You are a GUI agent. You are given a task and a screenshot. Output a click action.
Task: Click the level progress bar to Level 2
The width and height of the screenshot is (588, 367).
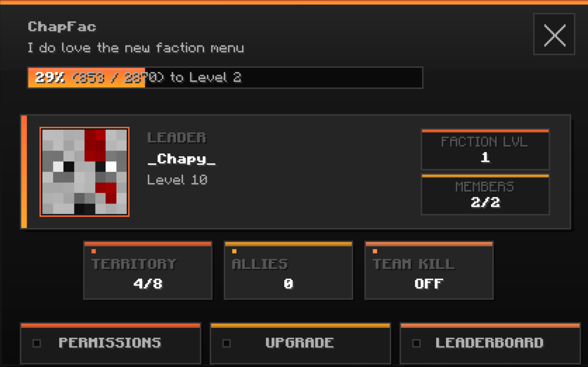click(x=225, y=77)
